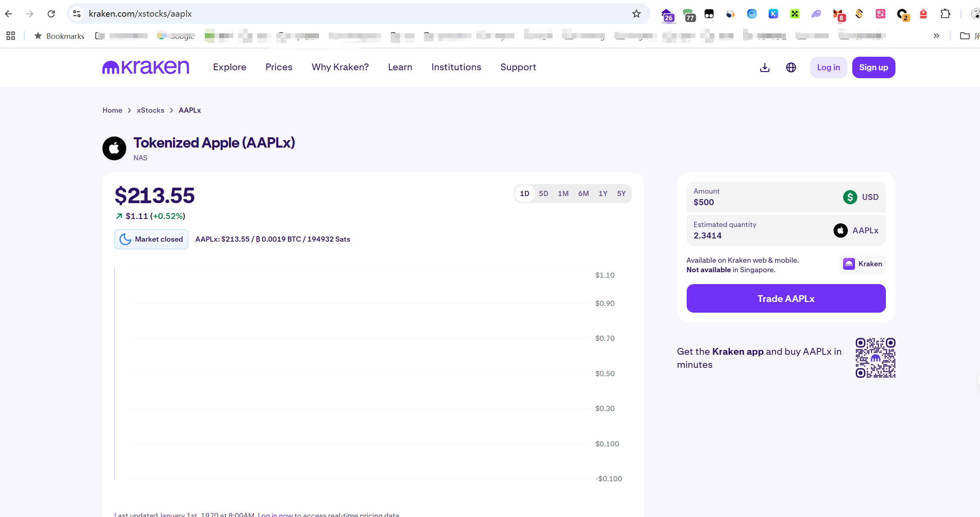Select the 1Y chart range
The height and width of the screenshot is (517, 980).
click(x=603, y=194)
